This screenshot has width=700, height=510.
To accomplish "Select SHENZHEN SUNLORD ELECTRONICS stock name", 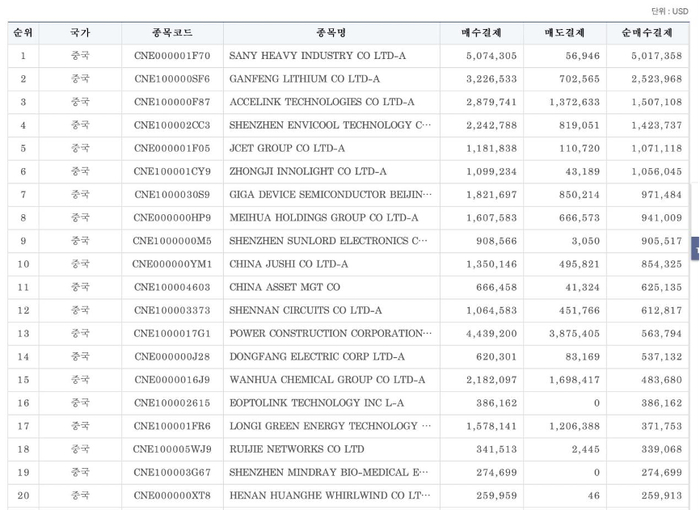I will (x=328, y=241).
